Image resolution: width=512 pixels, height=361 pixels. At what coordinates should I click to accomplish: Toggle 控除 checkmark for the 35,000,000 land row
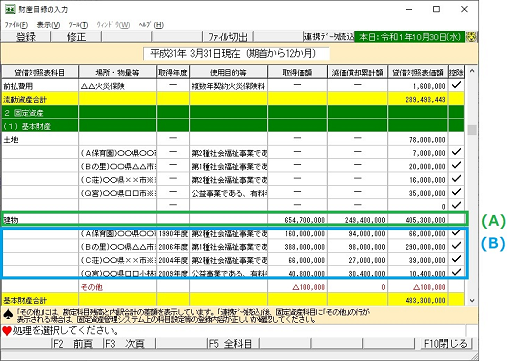click(456, 192)
